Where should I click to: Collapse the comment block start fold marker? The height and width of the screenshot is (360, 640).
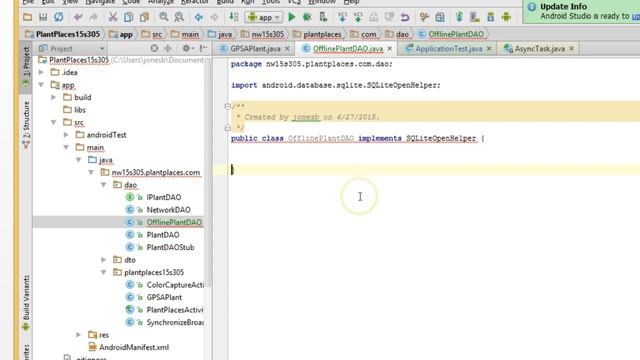[227, 106]
